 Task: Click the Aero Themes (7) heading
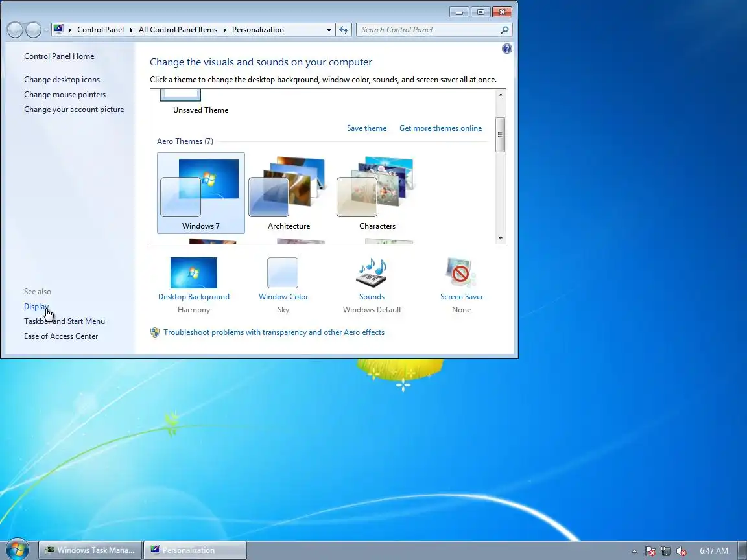click(x=185, y=141)
